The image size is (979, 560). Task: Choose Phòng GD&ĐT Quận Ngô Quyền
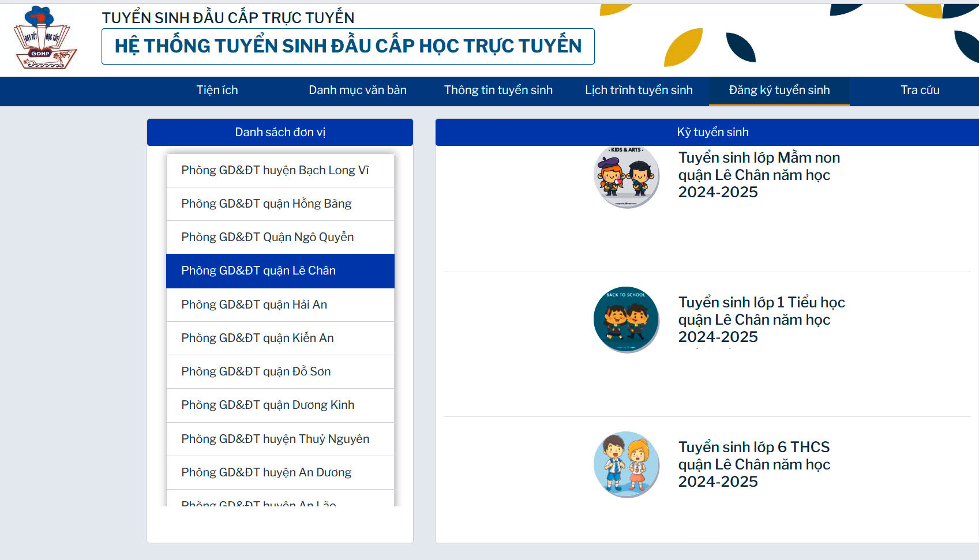pyautogui.click(x=268, y=238)
